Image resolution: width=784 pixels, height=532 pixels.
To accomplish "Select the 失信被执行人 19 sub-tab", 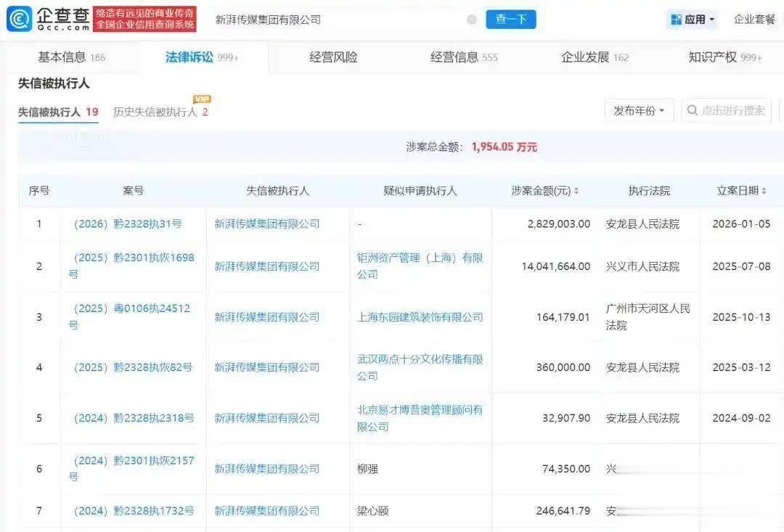I will coord(58,112).
